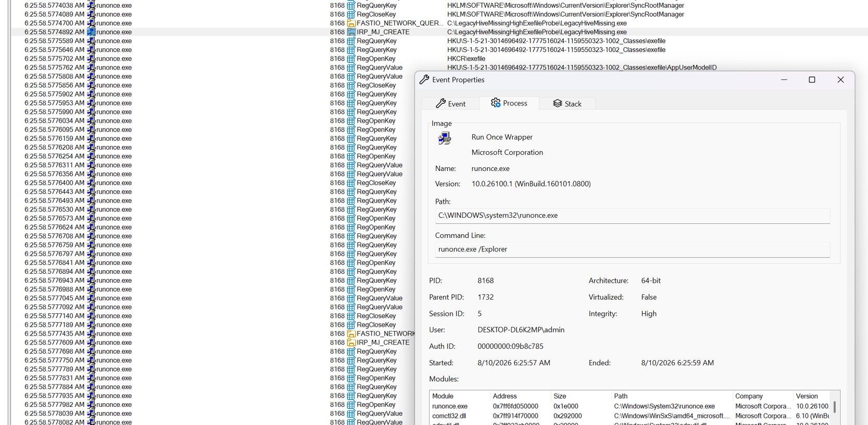The height and width of the screenshot is (425, 868).
Task: Sort modules by the Path column header
Action: [x=672, y=396]
